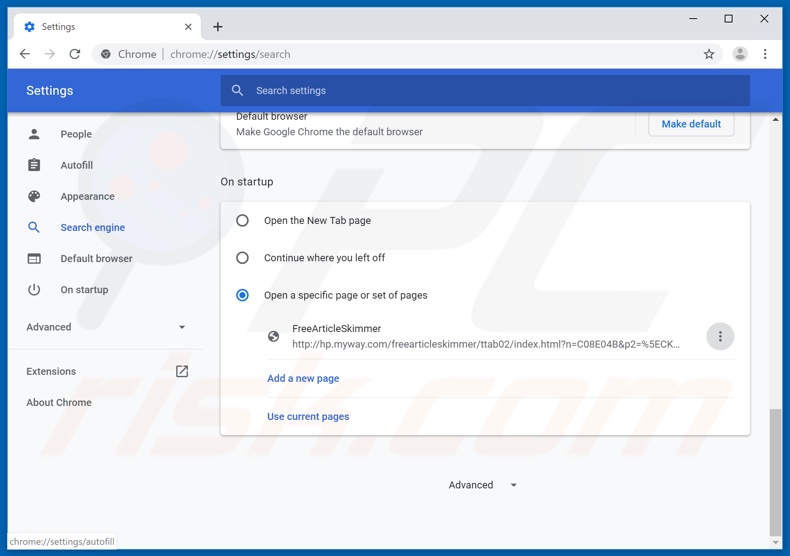Image resolution: width=790 pixels, height=556 pixels.
Task: Navigate to Search engine settings
Action: point(93,227)
